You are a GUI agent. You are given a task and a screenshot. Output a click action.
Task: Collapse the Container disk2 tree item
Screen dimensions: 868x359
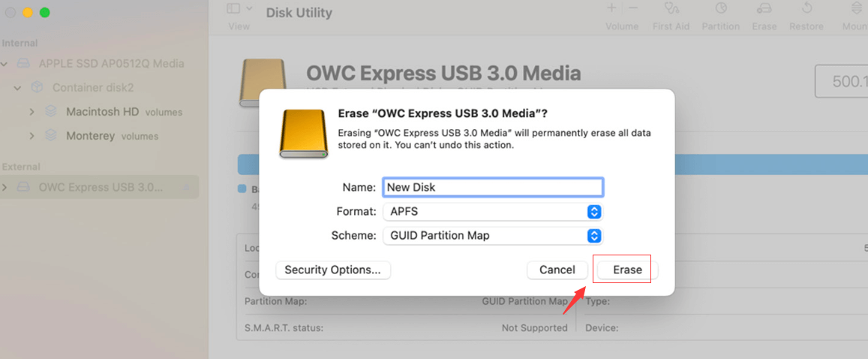coord(17,88)
